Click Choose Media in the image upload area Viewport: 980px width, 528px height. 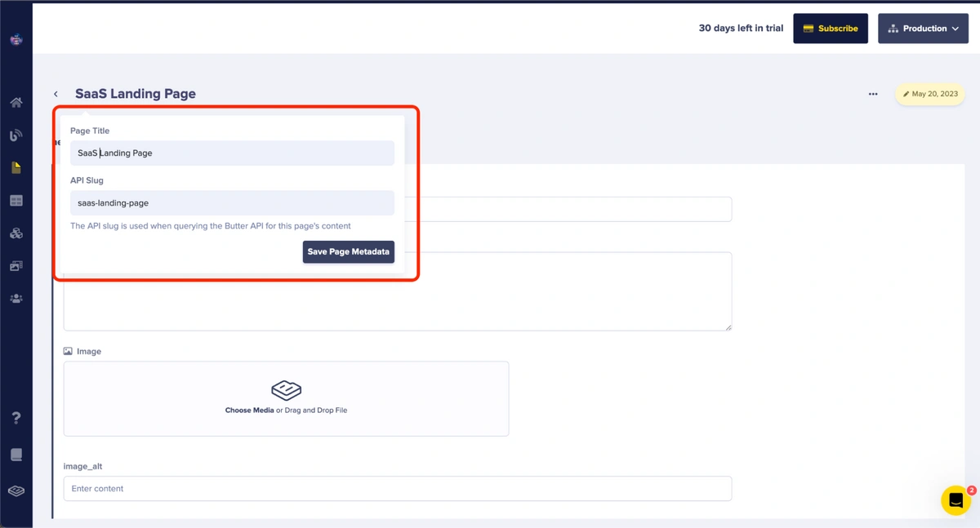click(x=249, y=410)
